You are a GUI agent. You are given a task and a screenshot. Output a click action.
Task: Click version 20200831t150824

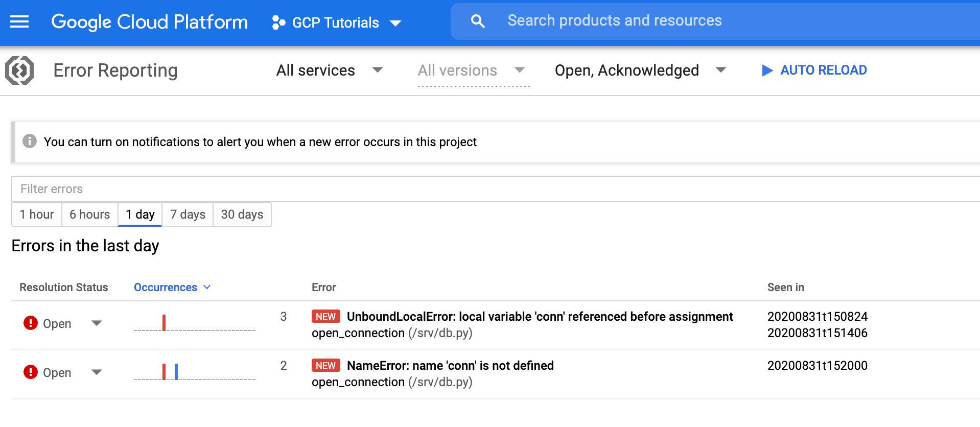818,317
